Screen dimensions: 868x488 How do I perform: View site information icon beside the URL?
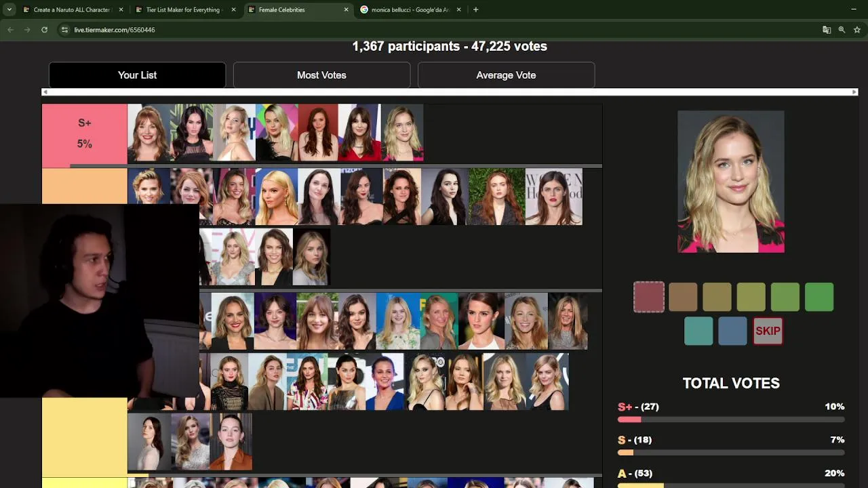[64, 30]
